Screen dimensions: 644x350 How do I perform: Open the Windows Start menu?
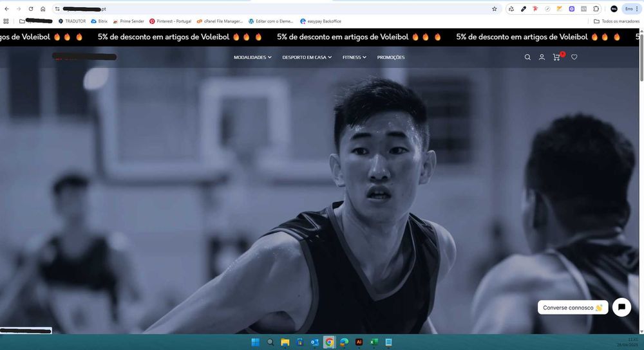255,342
